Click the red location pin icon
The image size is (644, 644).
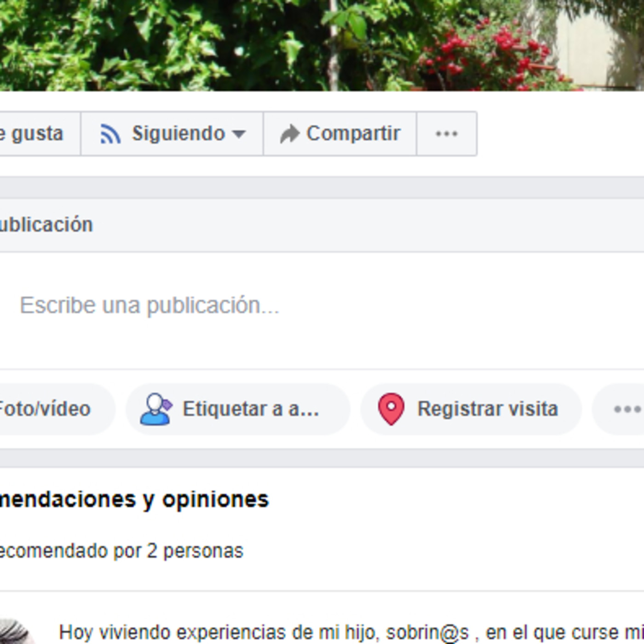click(x=391, y=409)
